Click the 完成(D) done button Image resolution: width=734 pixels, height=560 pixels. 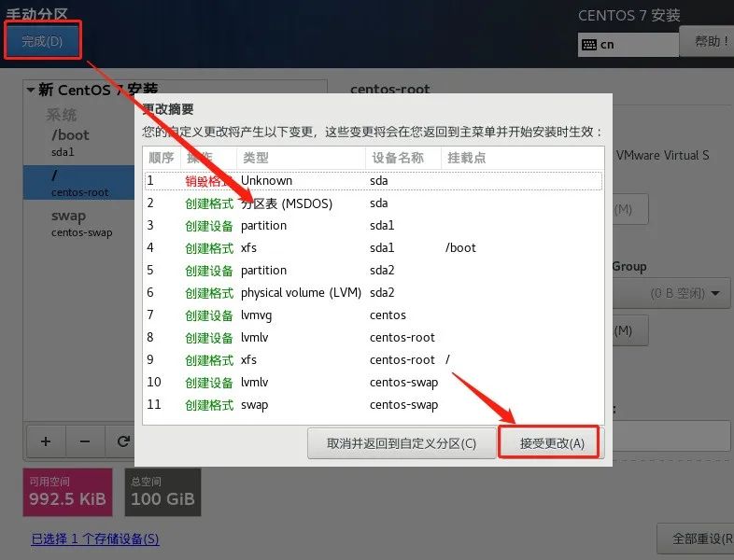(43, 41)
